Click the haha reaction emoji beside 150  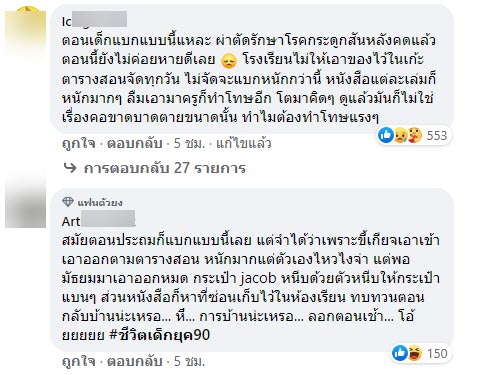[415, 353]
